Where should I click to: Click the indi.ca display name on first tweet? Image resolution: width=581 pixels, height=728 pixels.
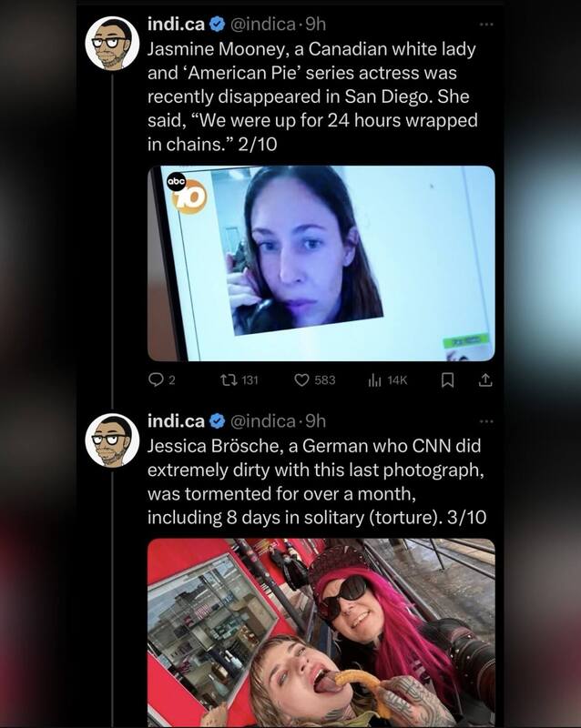pyautogui.click(x=176, y=24)
